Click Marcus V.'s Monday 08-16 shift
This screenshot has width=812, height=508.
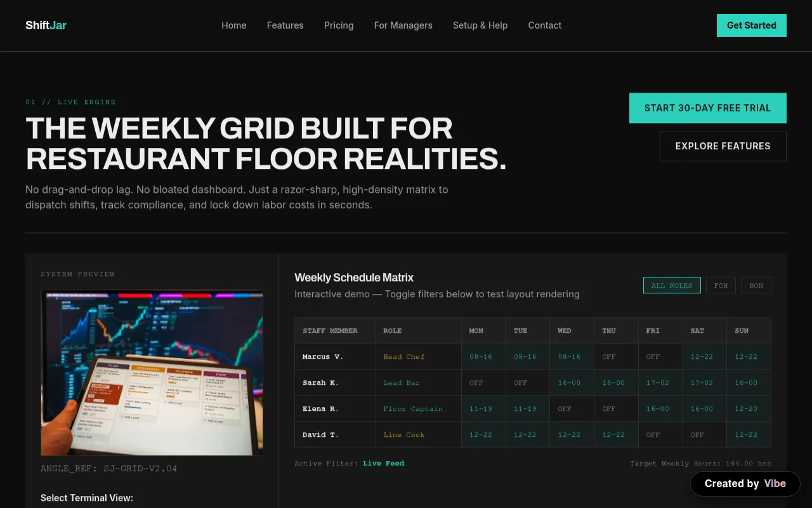pyautogui.click(x=483, y=357)
